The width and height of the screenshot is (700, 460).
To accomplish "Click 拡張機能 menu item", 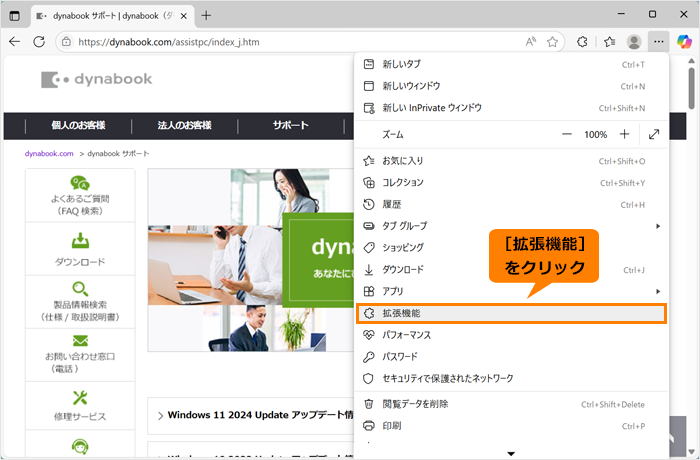I will 512,314.
